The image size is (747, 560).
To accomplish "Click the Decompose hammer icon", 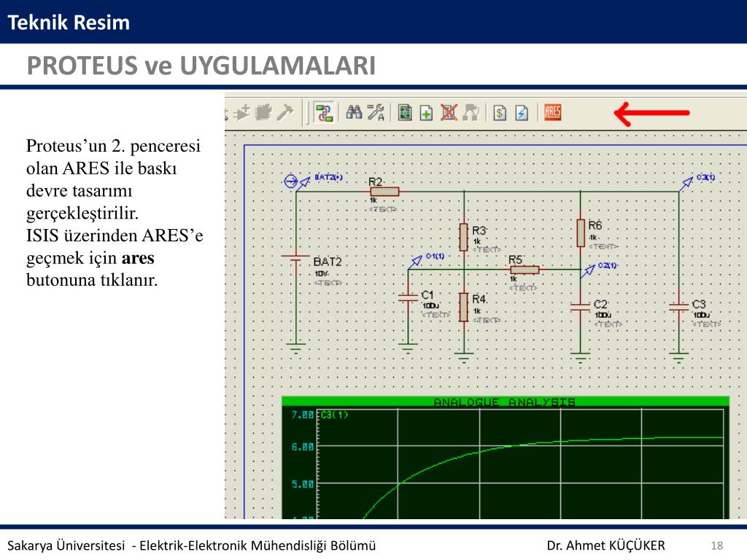I will click(x=285, y=113).
